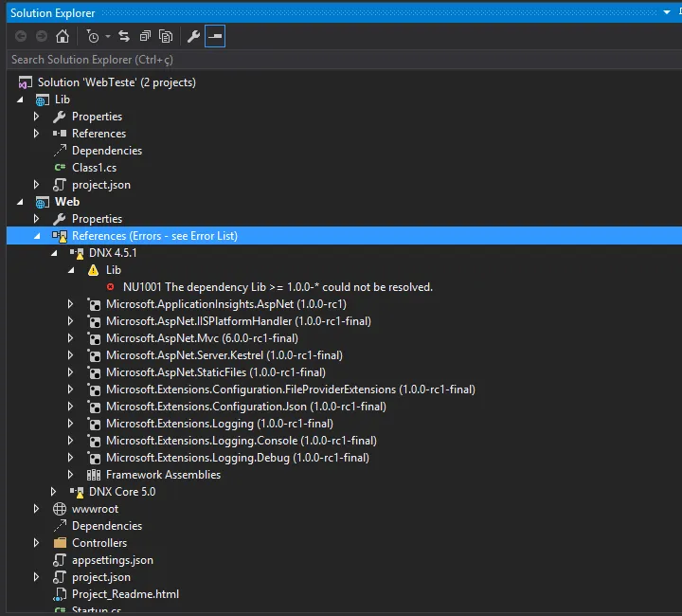Select appsettings.json in Web project
682x616 pixels.
coord(112,560)
